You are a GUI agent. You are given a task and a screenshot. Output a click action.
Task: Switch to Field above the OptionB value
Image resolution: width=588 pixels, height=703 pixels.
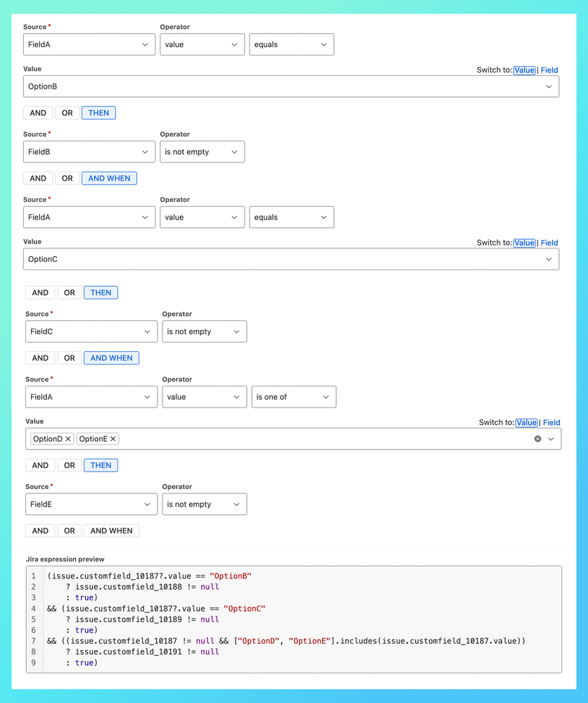pyautogui.click(x=549, y=70)
